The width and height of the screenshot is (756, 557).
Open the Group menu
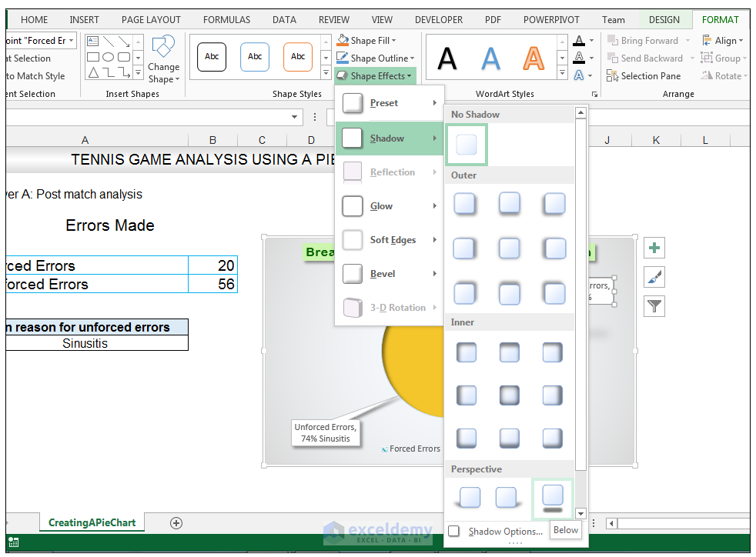click(723, 58)
